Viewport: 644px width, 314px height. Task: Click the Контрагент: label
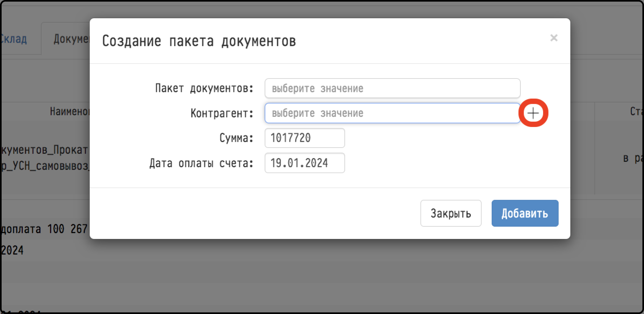click(x=222, y=113)
